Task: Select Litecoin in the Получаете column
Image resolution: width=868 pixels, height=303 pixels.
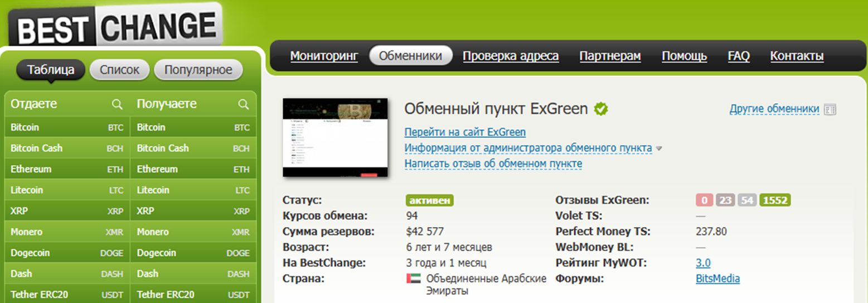Action: click(193, 190)
